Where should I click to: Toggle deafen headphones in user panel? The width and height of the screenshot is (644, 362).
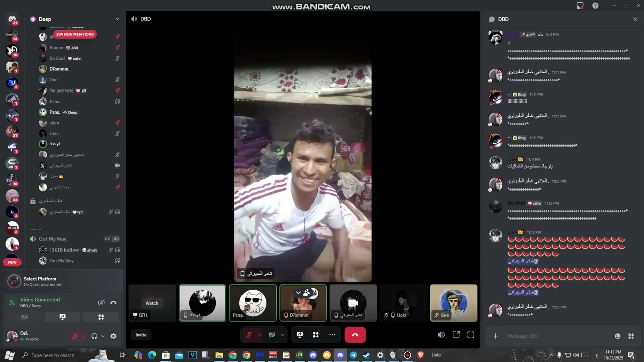[94, 336]
